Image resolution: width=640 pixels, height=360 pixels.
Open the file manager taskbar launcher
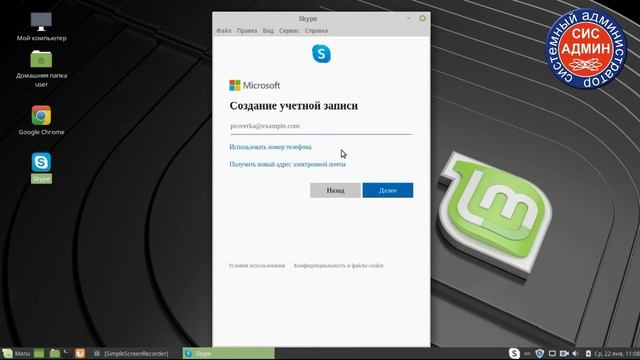(54, 353)
